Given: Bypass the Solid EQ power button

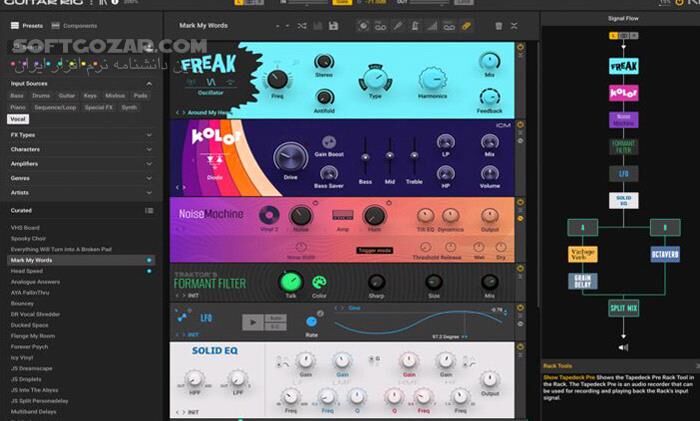Looking at the screenshot, I should point(520,346).
